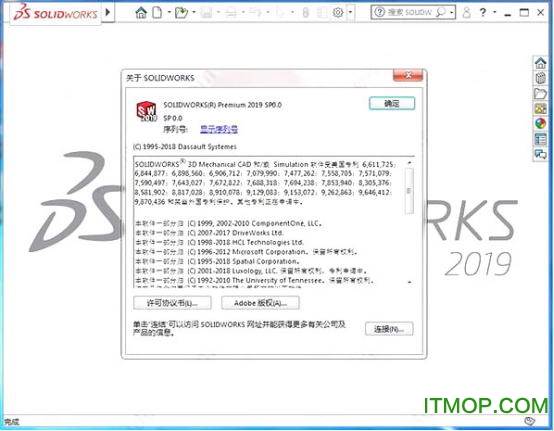The height and width of the screenshot is (431, 554).
Task: Expand the Options gear dropdown arrow
Action: click(x=350, y=12)
